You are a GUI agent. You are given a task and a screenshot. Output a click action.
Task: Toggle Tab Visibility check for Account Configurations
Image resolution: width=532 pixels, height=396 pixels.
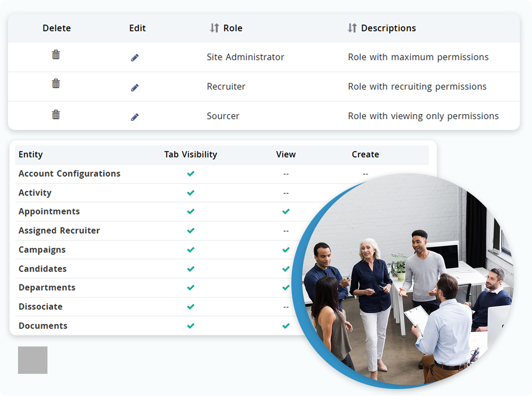pyautogui.click(x=191, y=174)
